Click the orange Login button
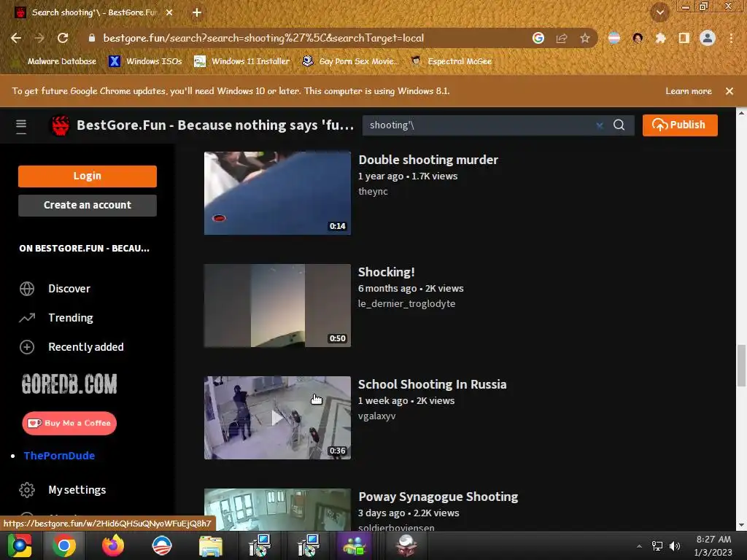Viewport: 747px width, 560px height. click(88, 176)
